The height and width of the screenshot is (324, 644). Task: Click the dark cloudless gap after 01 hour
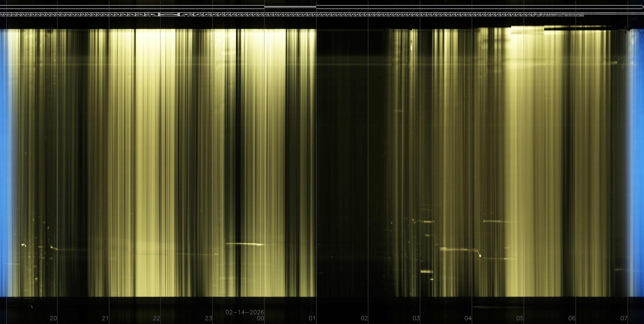(x=353, y=162)
